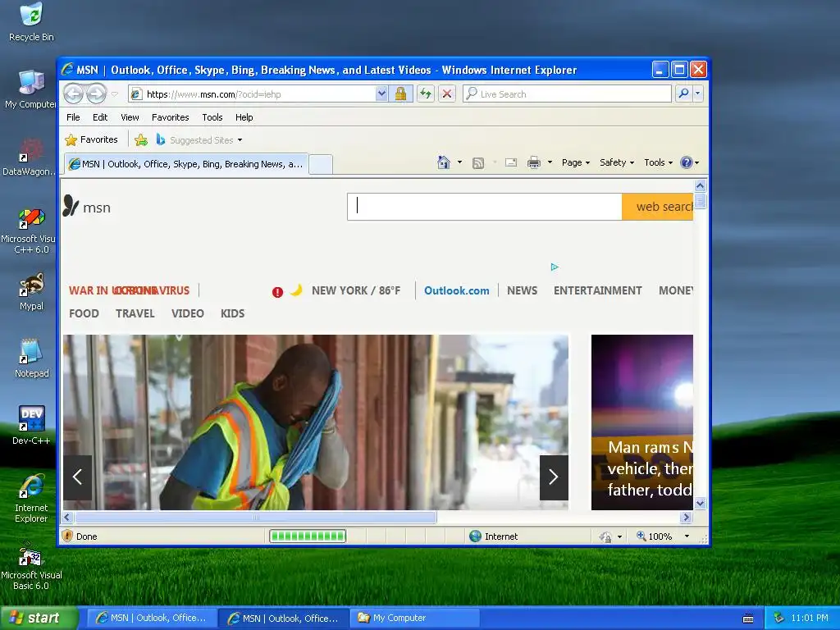
Task: Open the ENTERTAINMENT section link
Action: pyautogui.click(x=597, y=290)
